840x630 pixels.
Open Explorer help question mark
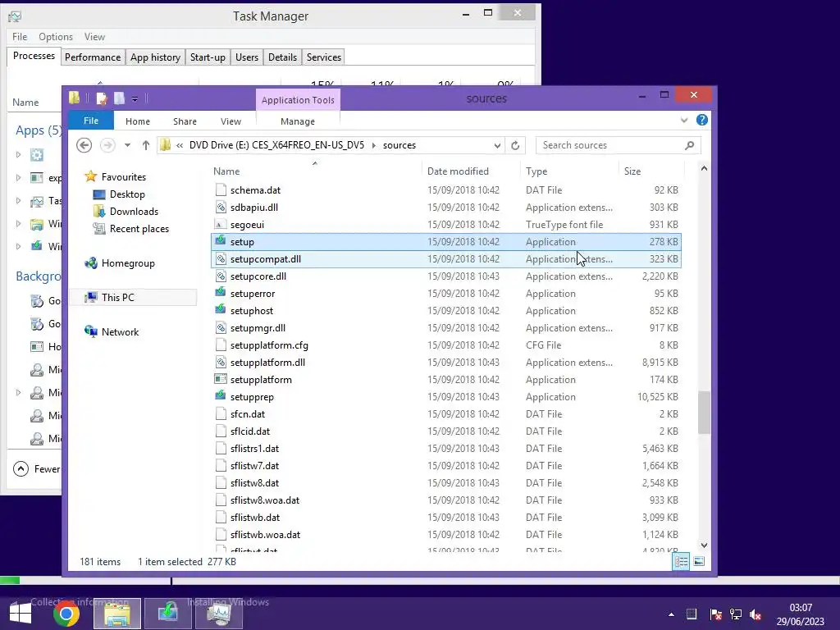tap(702, 120)
